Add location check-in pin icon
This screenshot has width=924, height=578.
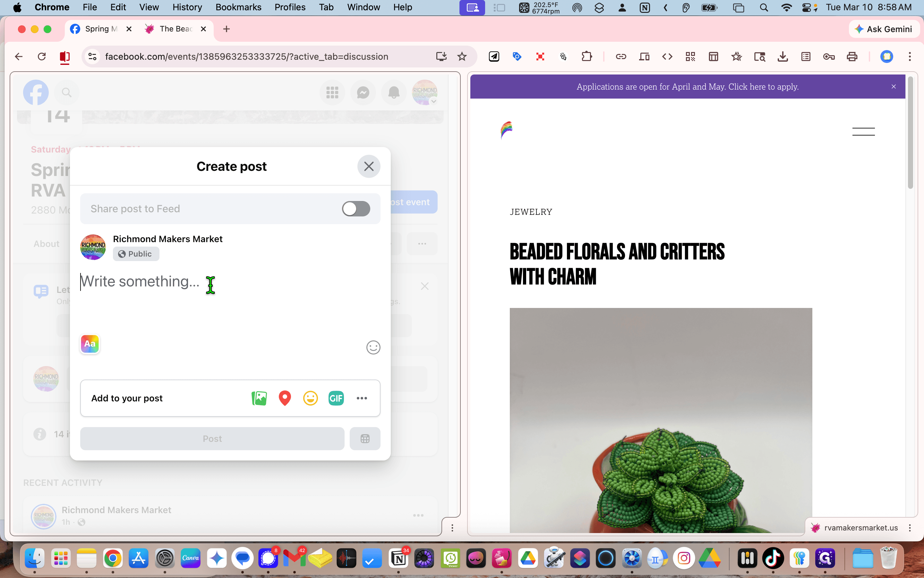(285, 398)
